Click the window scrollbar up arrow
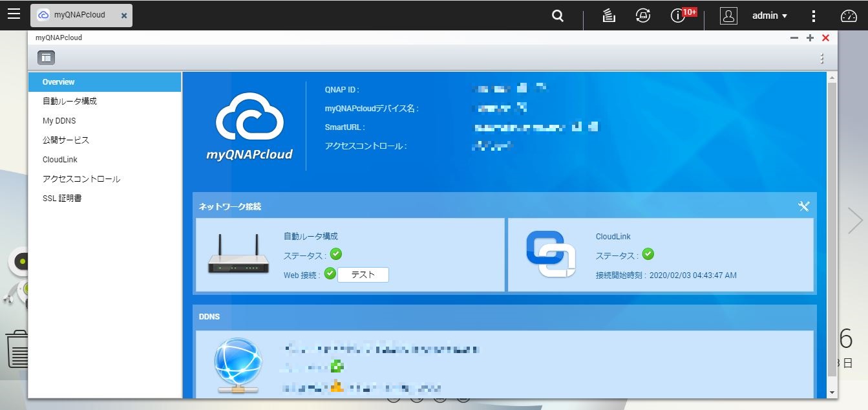This screenshot has height=410, width=868. pos(832,77)
